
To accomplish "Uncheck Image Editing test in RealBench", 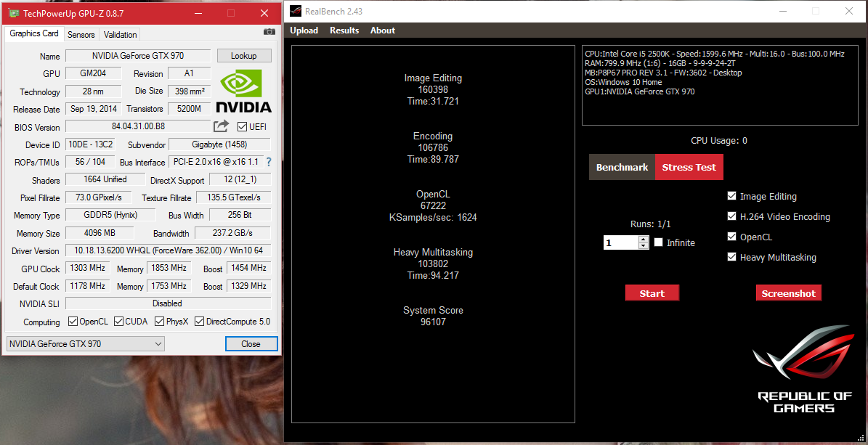I will coord(732,196).
